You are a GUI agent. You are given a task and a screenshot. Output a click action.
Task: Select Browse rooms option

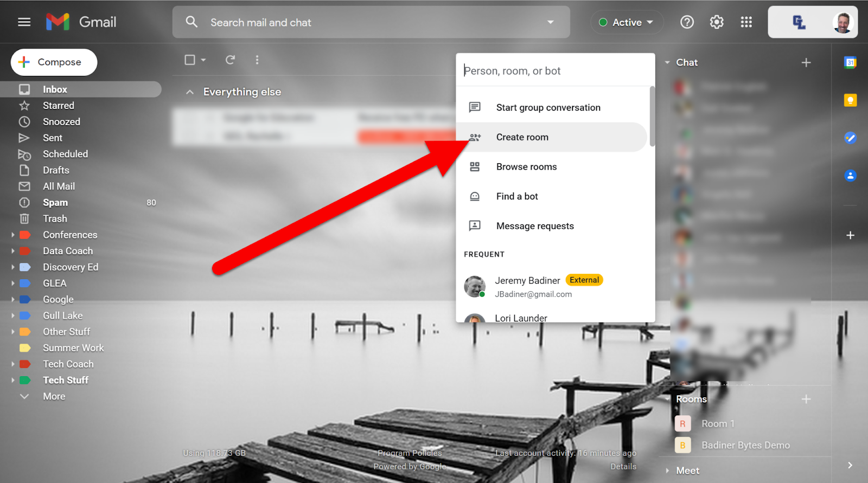(552, 167)
